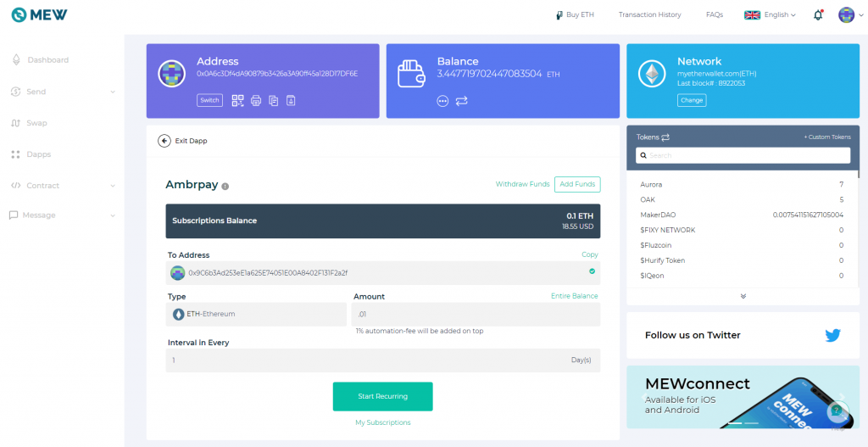
Task: Refresh balance with the arrows icon
Action: (x=462, y=101)
